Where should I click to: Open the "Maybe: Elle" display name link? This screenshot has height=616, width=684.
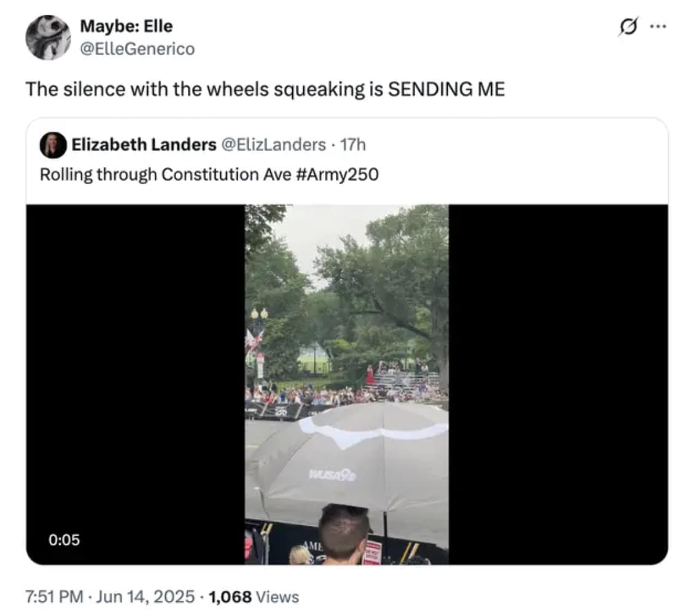click(126, 26)
